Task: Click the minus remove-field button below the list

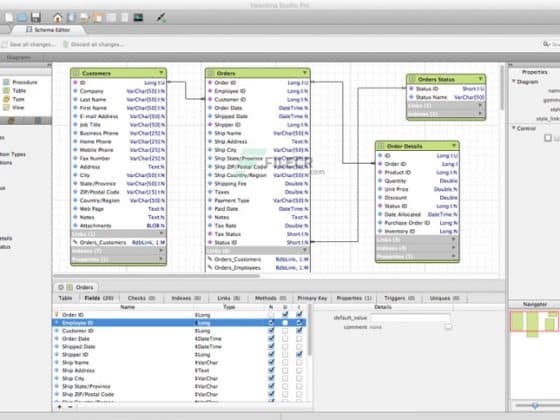Action: [70, 407]
